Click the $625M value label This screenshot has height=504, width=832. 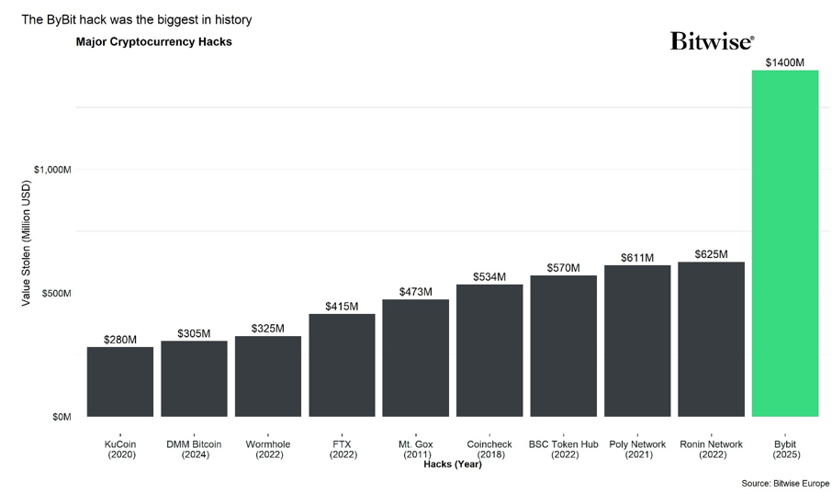pyautogui.click(x=711, y=254)
